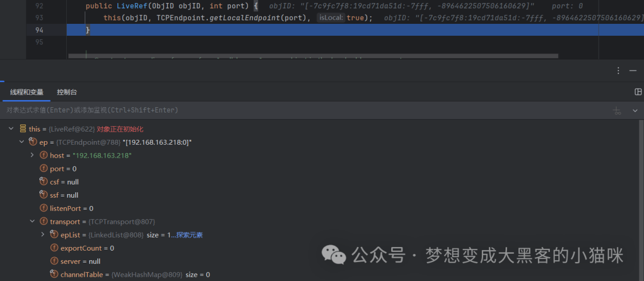Switch to the 线程和变量 tab
Screen dimensions: 644x281
tap(27, 92)
